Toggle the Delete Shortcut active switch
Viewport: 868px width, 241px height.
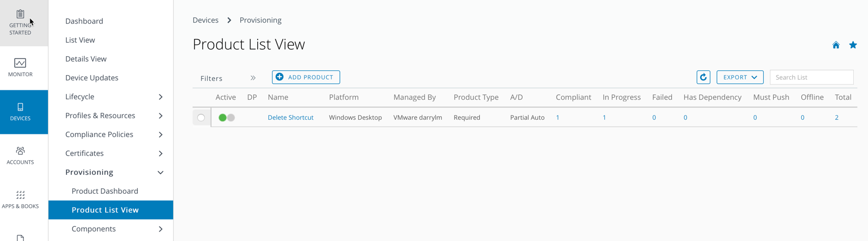point(227,118)
